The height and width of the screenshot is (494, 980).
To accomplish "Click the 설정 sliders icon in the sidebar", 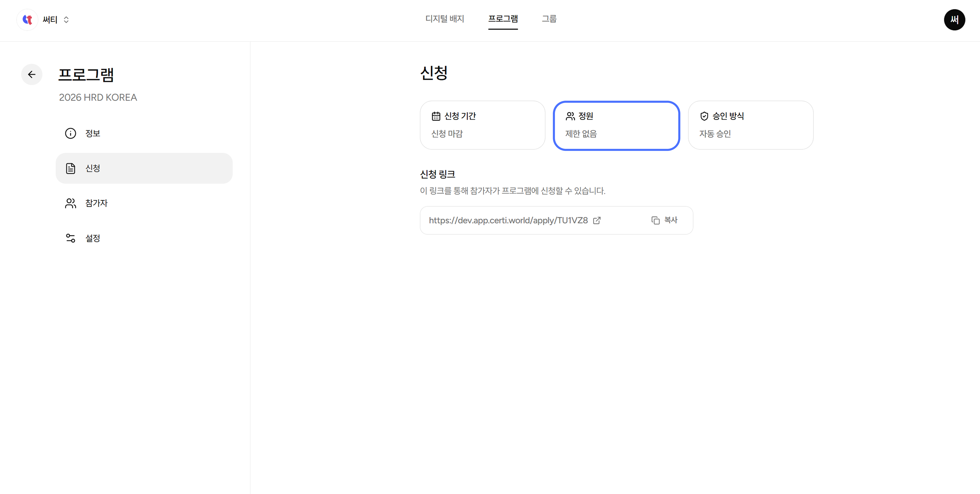I will click(x=70, y=238).
